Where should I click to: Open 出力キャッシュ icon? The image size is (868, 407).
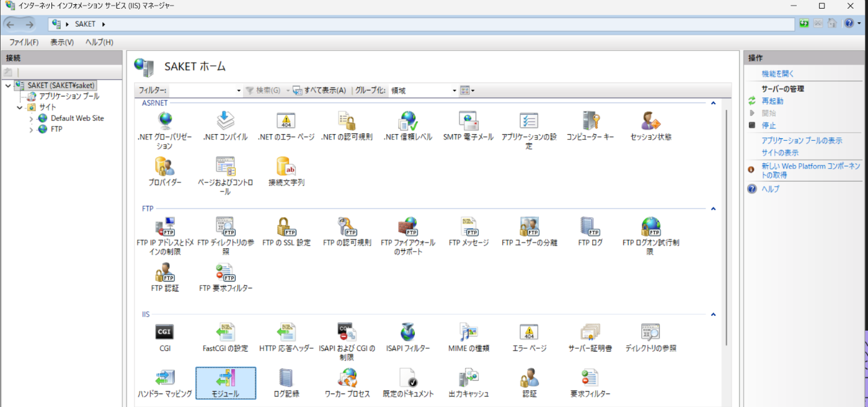tap(468, 383)
